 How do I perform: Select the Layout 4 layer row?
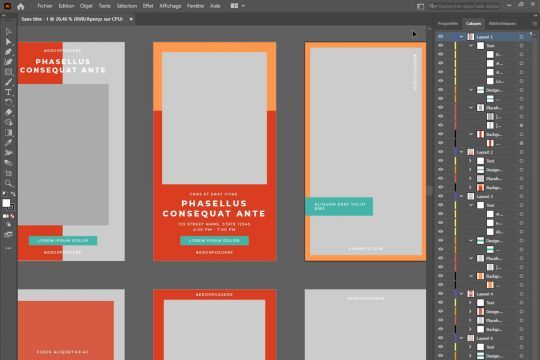[485, 294]
